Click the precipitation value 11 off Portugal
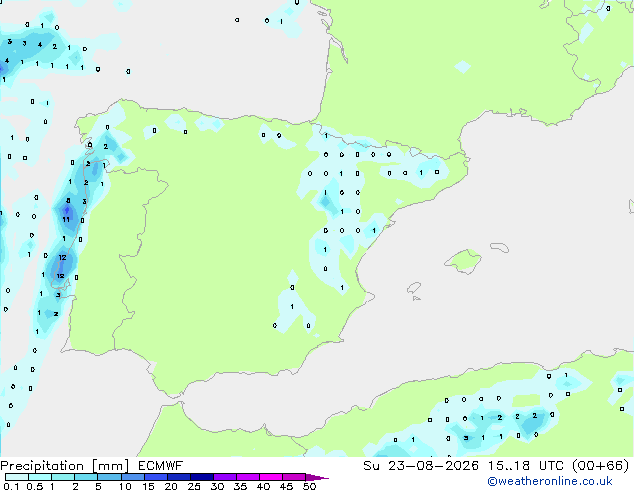 click(66, 220)
